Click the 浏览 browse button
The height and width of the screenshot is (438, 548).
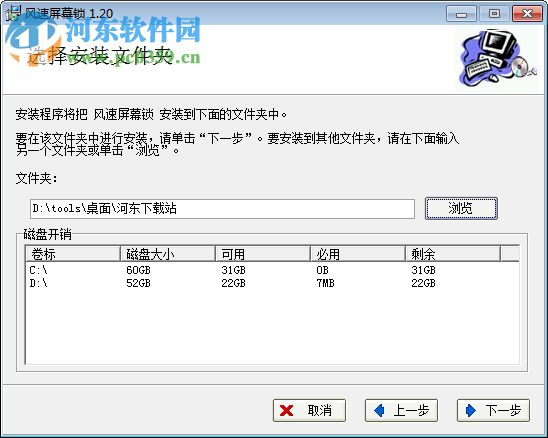461,208
